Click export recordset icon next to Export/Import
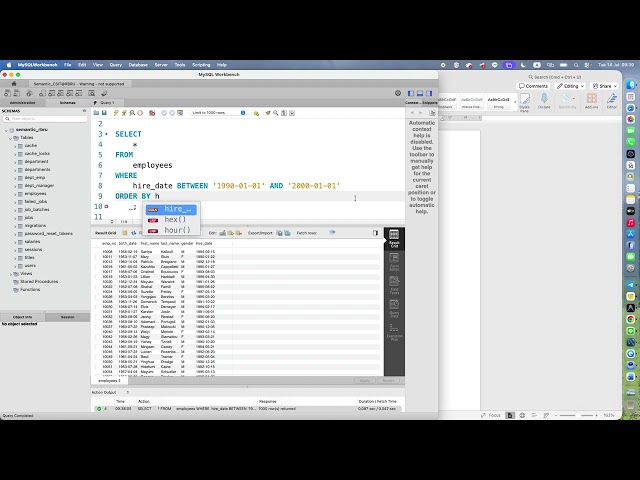 click(280, 233)
